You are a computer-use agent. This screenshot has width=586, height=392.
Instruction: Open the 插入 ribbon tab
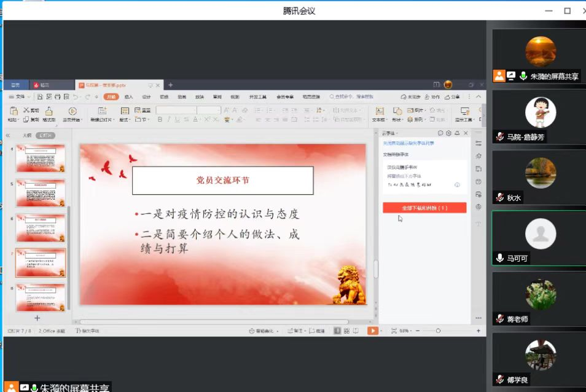point(128,97)
